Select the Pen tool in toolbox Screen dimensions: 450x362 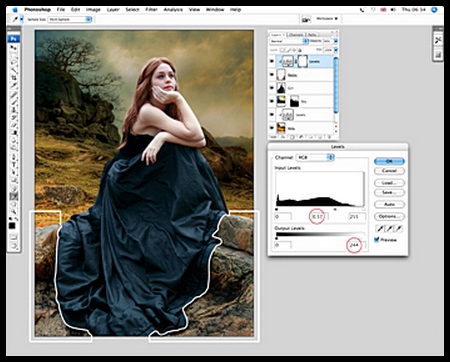click(14, 157)
